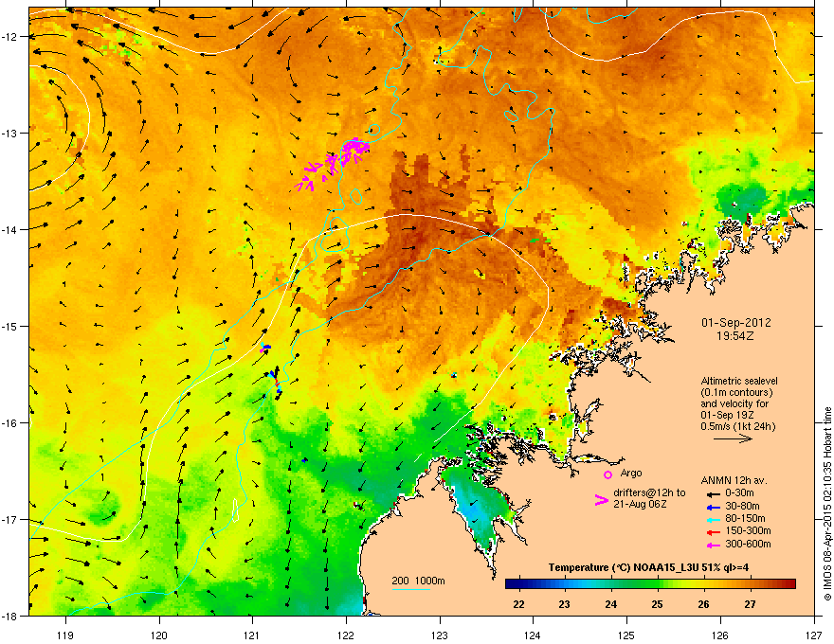Click the latitude axis label -18
834x644 pixels.
click(10, 616)
